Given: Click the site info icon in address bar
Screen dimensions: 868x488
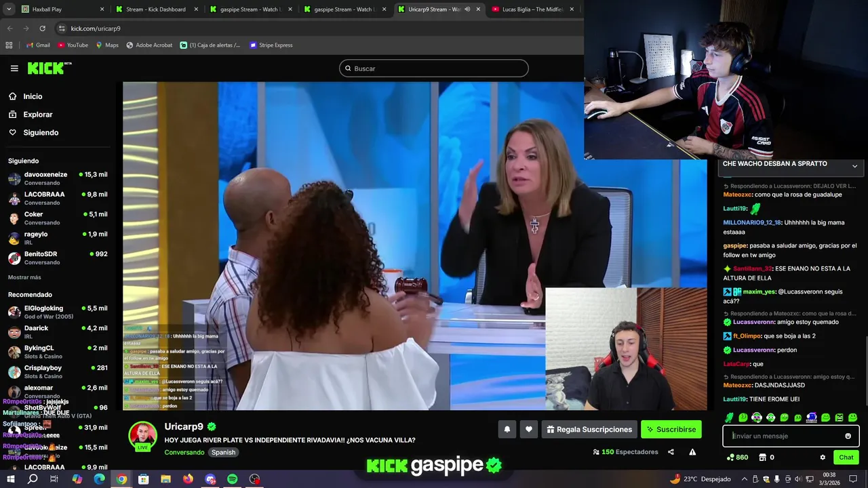Looking at the screenshot, I should pos(62,28).
